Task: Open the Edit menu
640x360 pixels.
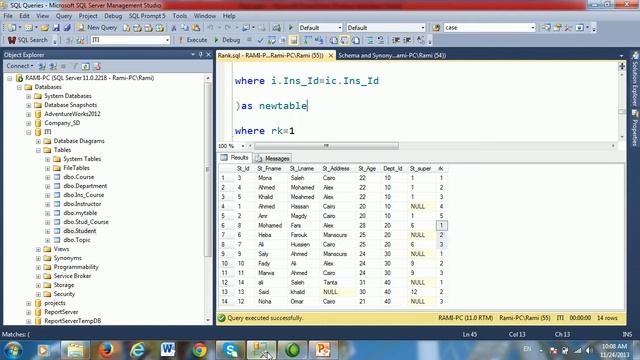Action: [24, 16]
